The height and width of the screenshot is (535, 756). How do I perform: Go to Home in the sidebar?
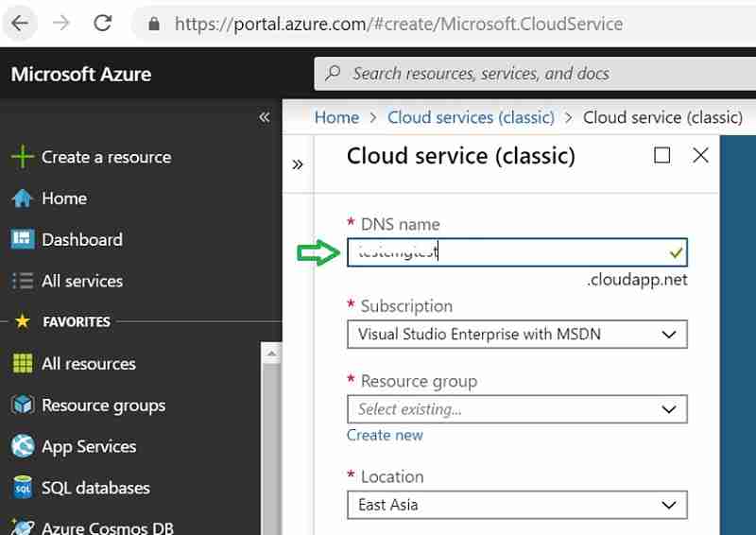[x=64, y=198]
